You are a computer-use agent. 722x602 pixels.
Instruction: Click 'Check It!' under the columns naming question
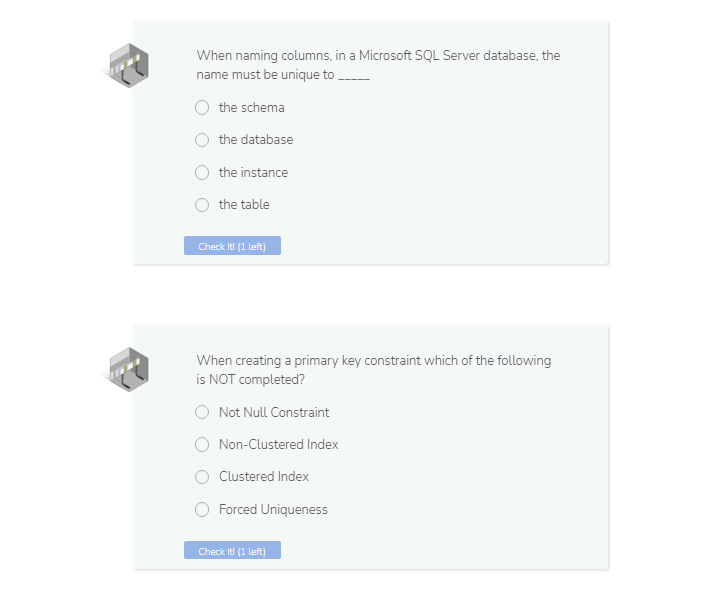(x=232, y=246)
